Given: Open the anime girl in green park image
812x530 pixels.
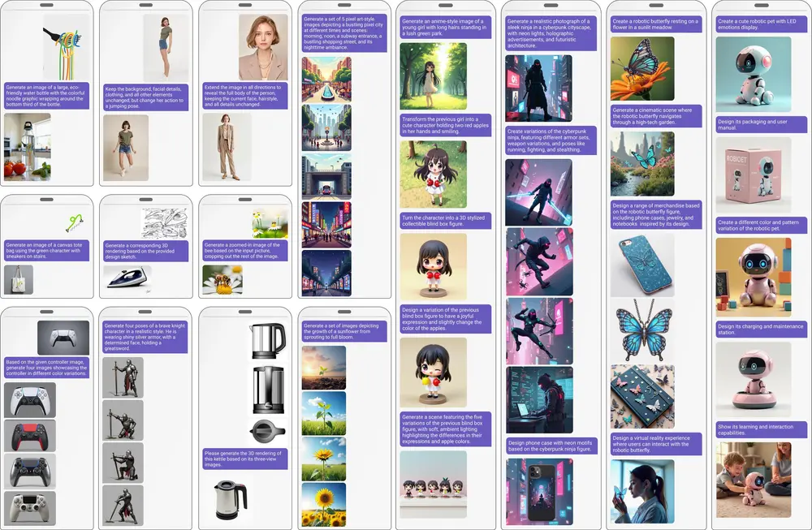Looking at the screenshot, I should coord(434,76).
